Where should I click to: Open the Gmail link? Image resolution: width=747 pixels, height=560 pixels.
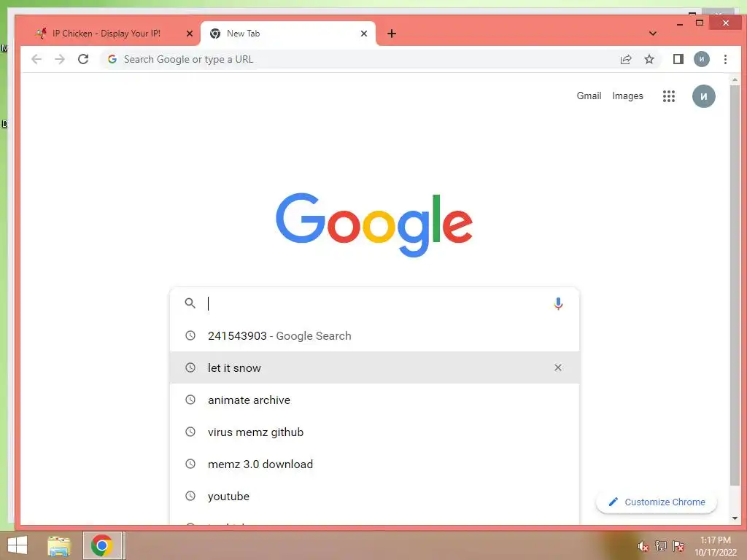[589, 96]
